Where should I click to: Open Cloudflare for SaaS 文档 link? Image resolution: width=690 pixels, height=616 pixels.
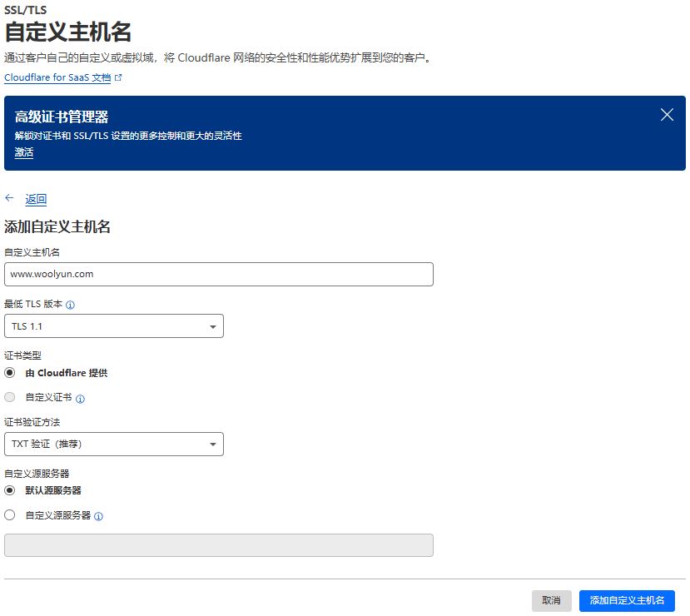57,77
